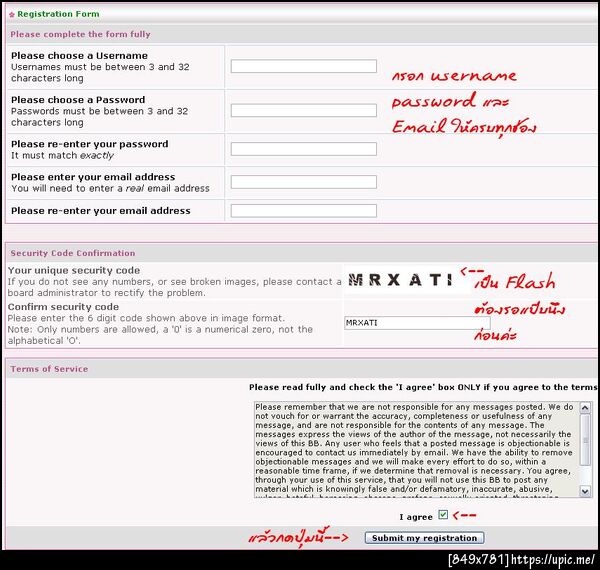Click the terms scrollbar down arrow
Image resolution: width=600 pixels, height=570 pixels.
pyautogui.click(x=585, y=491)
